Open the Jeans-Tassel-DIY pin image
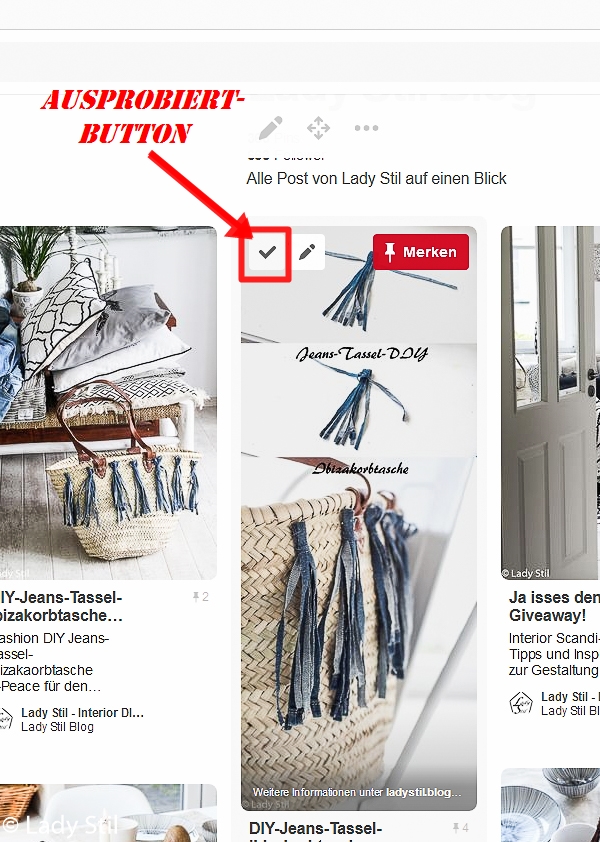The height and width of the screenshot is (842, 600). pos(359,518)
